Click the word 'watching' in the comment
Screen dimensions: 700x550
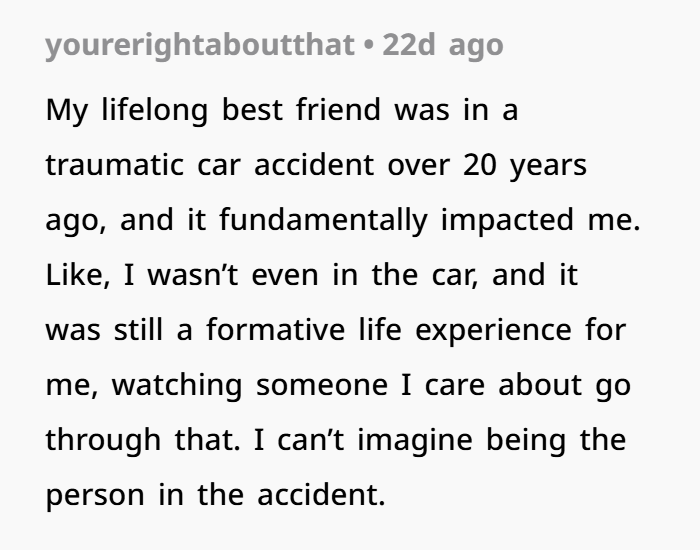[x=177, y=386]
